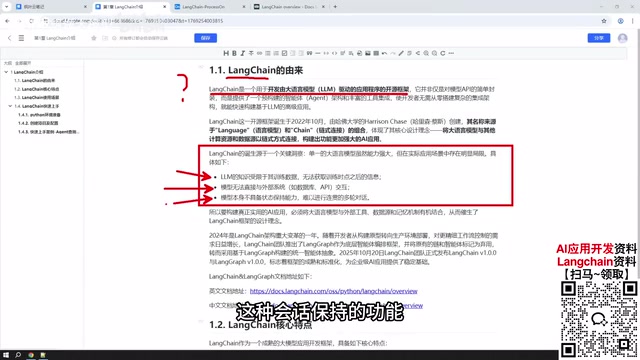Apply heading format with H icon
This screenshot has height=360, width=640.
click(226, 53)
